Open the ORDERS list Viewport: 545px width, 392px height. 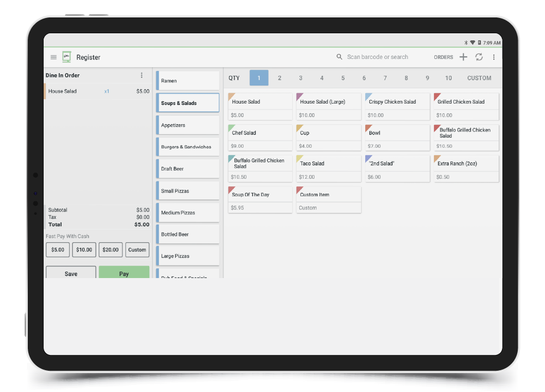tap(443, 57)
